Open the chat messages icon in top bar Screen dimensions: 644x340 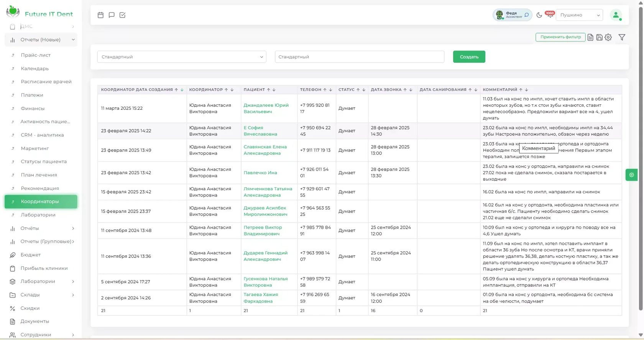pyautogui.click(x=112, y=15)
